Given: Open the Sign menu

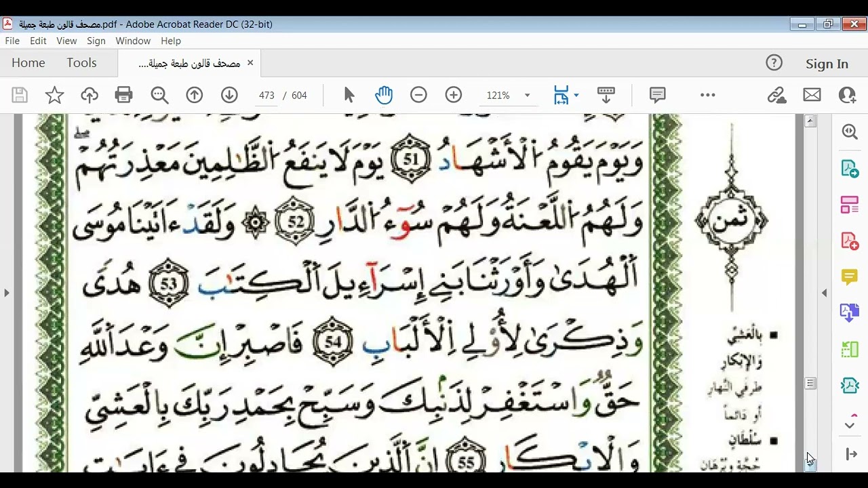Looking at the screenshot, I should click(96, 41).
